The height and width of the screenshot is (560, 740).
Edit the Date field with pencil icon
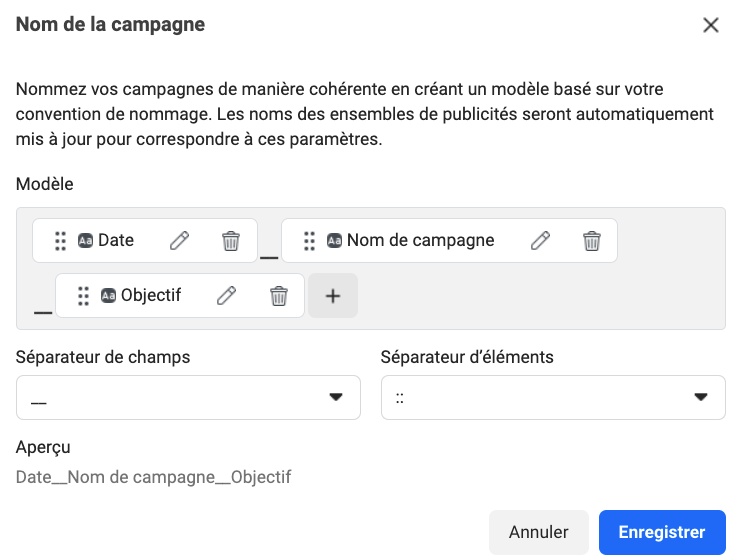179,241
